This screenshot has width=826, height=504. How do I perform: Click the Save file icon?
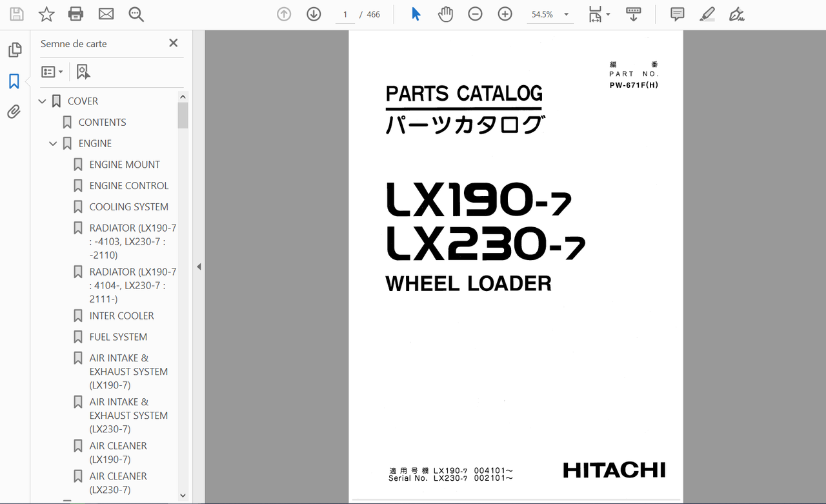17,14
